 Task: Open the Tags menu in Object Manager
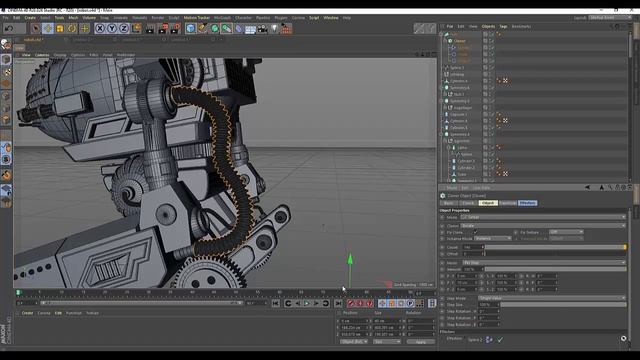click(x=503, y=27)
